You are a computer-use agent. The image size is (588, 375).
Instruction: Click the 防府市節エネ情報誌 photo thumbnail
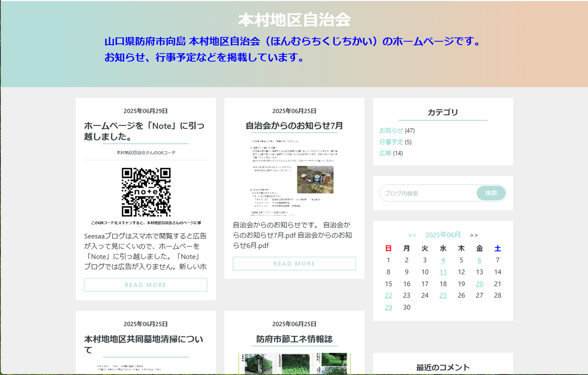point(294,364)
